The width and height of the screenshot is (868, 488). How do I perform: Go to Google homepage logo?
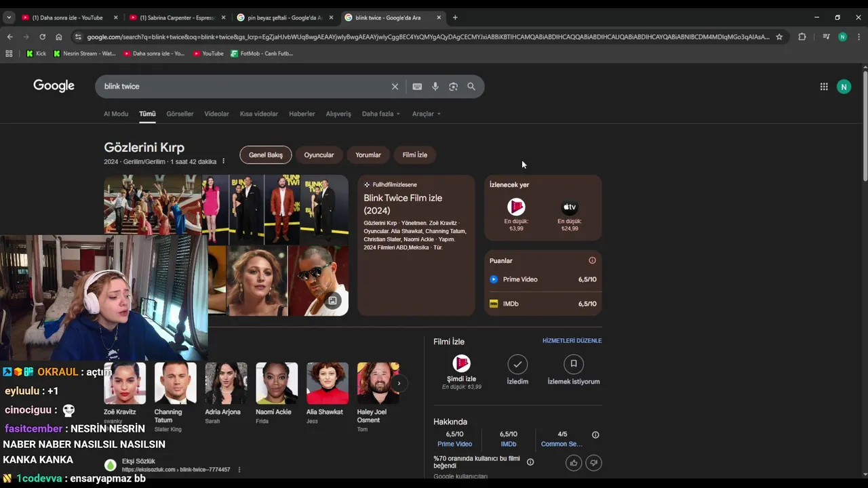[x=54, y=86]
